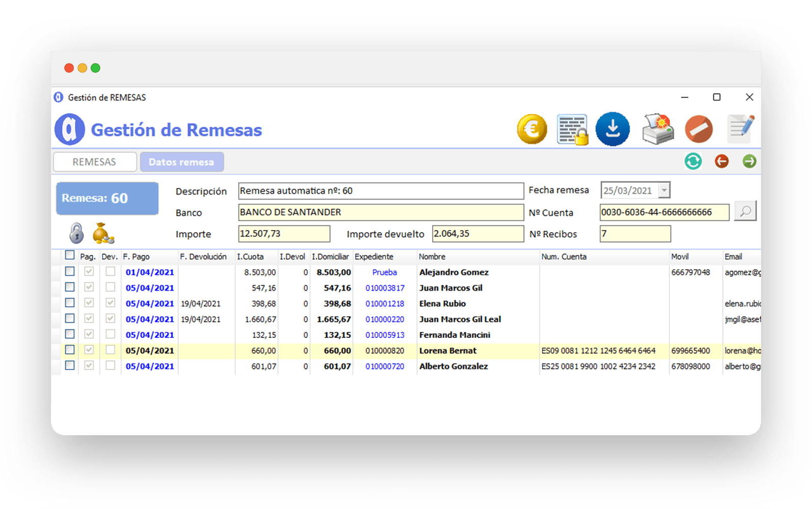Click the Num. Cuenta column header
812x509 pixels.
pos(564,257)
